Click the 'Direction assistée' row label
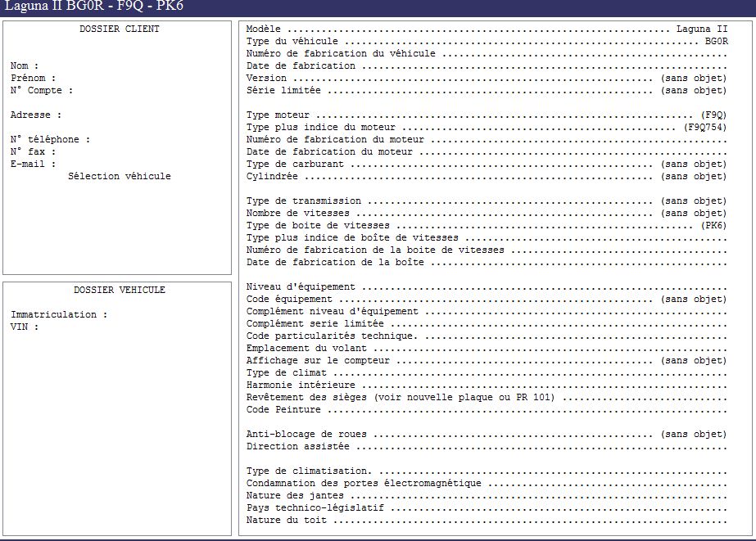Viewport: 756px width, 541px height. (298, 447)
